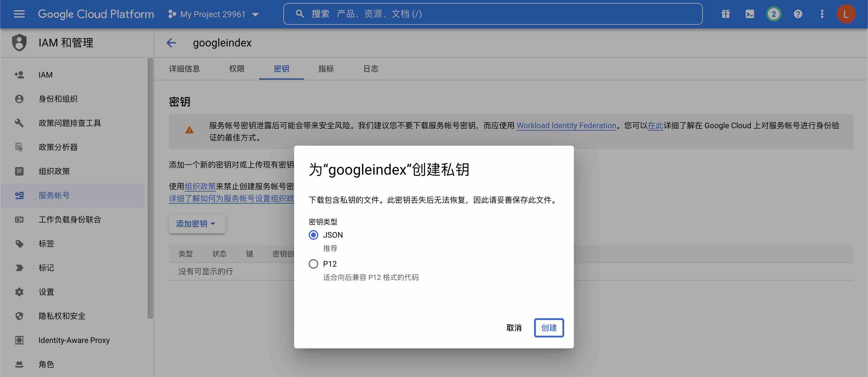Switch to the 日志 tab
The image size is (868, 377).
[x=371, y=69]
